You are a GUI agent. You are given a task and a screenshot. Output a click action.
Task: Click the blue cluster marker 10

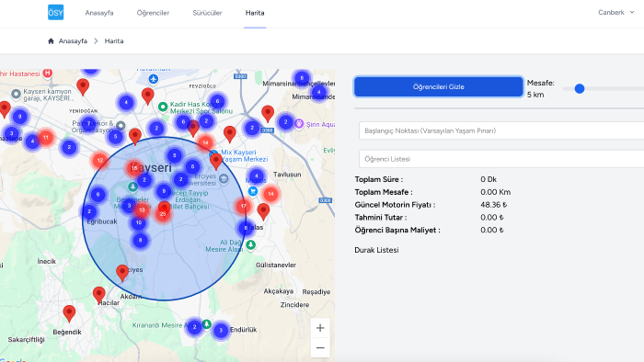[138, 222]
